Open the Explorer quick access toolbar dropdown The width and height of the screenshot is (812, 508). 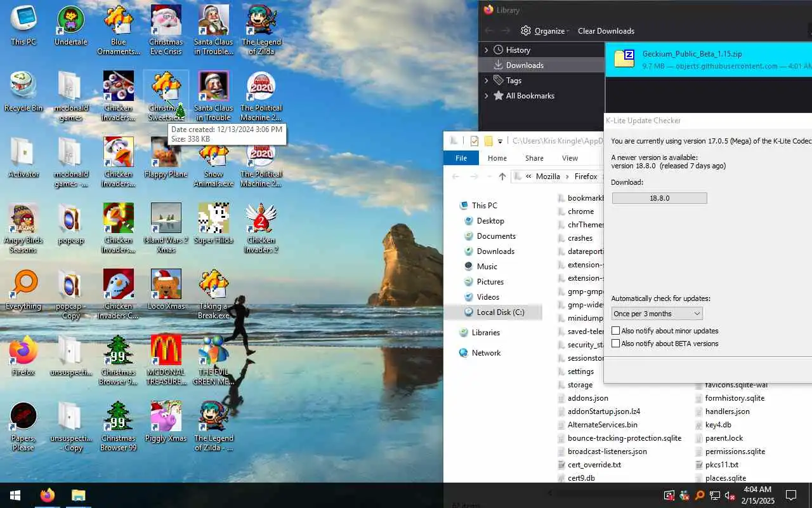500,141
